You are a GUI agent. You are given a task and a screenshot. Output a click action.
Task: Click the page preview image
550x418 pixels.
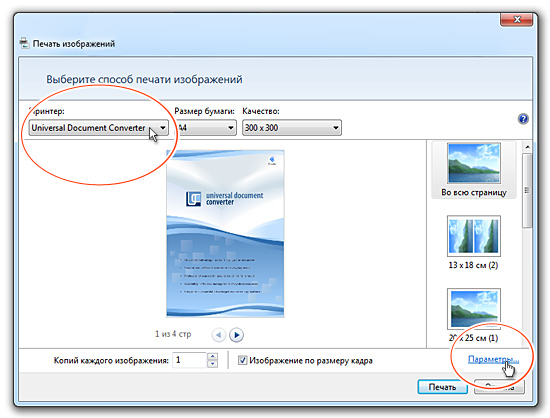pyautogui.click(x=225, y=234)
